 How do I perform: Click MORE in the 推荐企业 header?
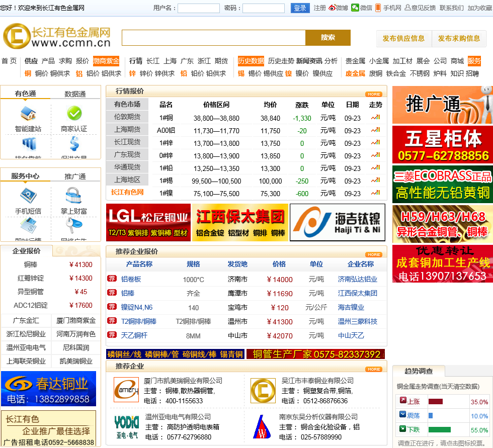[373, 369]
